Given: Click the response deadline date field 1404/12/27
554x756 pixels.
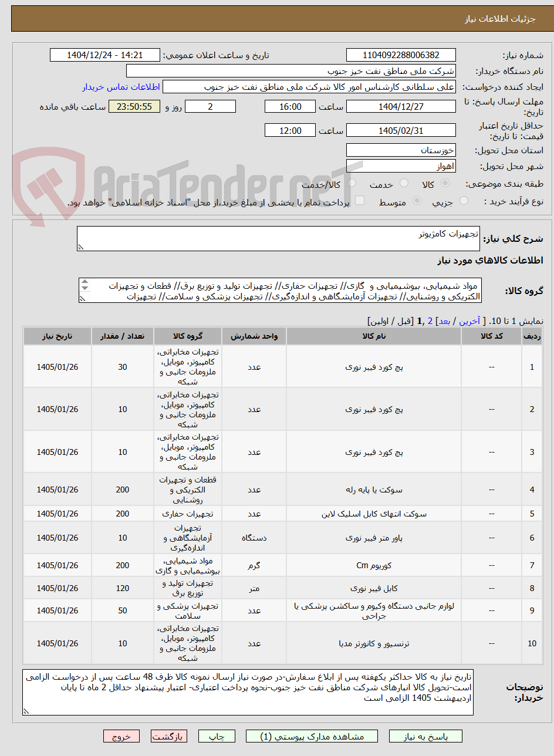Looking at the screenshot, I should [x=401, y=106].
